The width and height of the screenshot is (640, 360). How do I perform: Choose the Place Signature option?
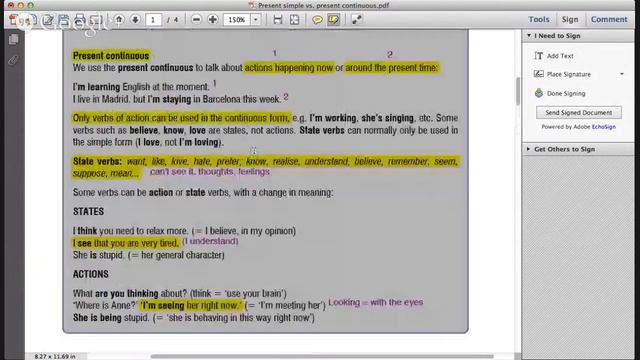pyautogui.click(x=562, y=74)
